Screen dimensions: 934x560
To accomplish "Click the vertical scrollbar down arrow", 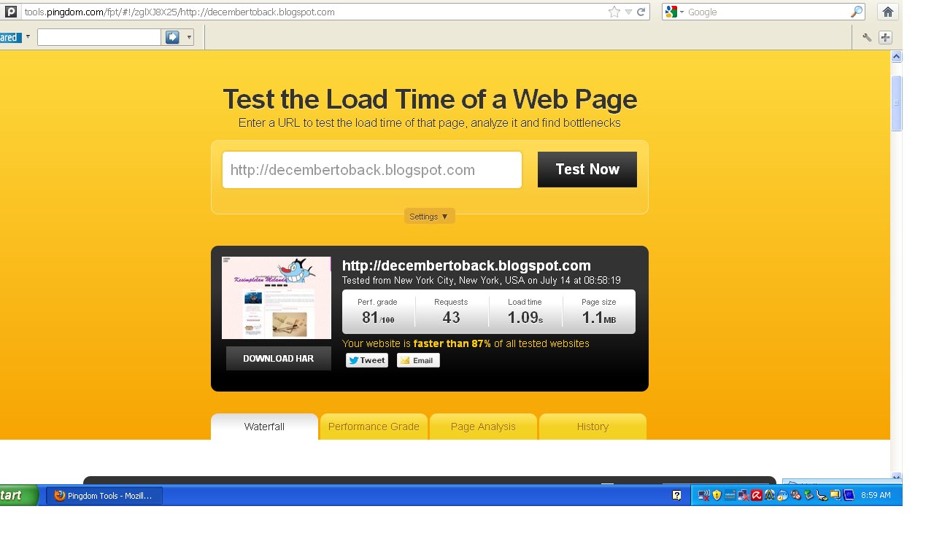I will point(896,478).
